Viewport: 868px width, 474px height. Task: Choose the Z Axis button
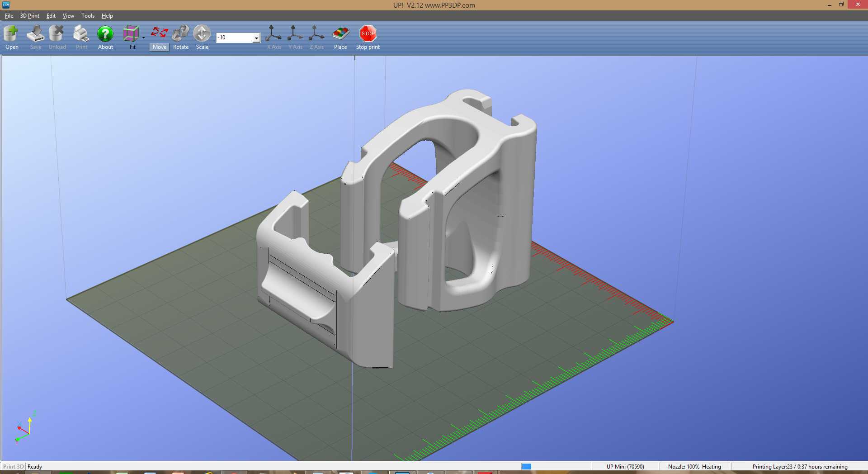pyautogui.click(x=316, y=37)
